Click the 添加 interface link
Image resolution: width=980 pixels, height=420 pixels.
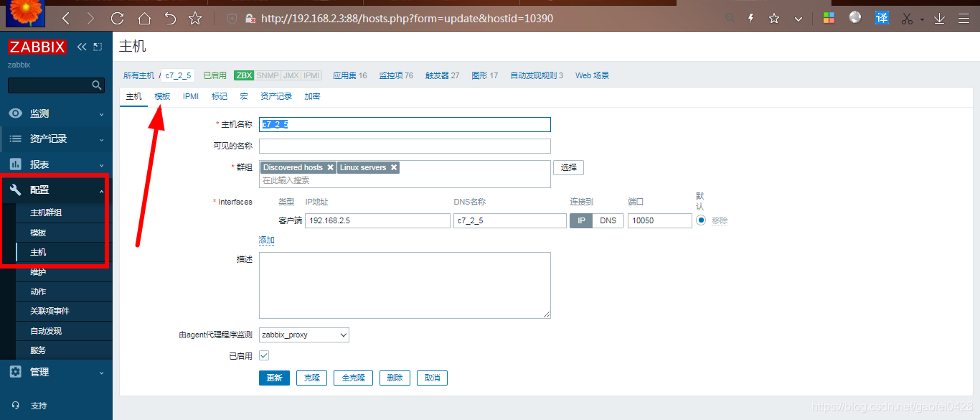(267, 240)
